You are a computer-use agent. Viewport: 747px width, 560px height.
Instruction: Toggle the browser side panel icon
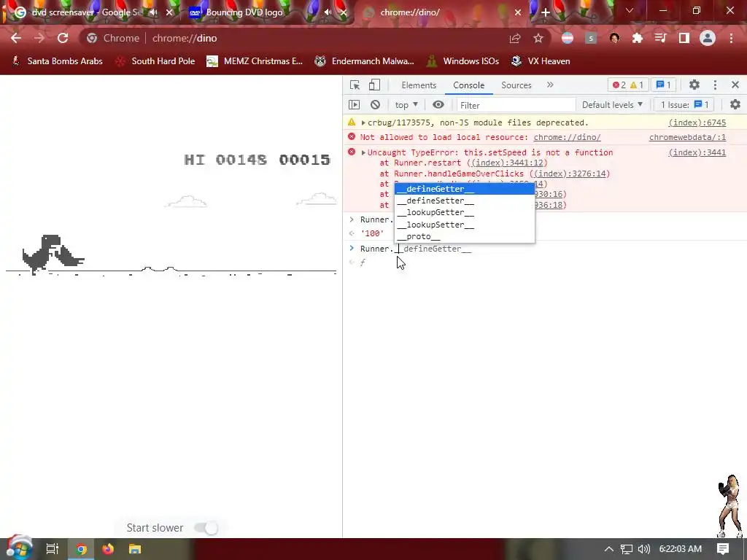coord(684,38)
